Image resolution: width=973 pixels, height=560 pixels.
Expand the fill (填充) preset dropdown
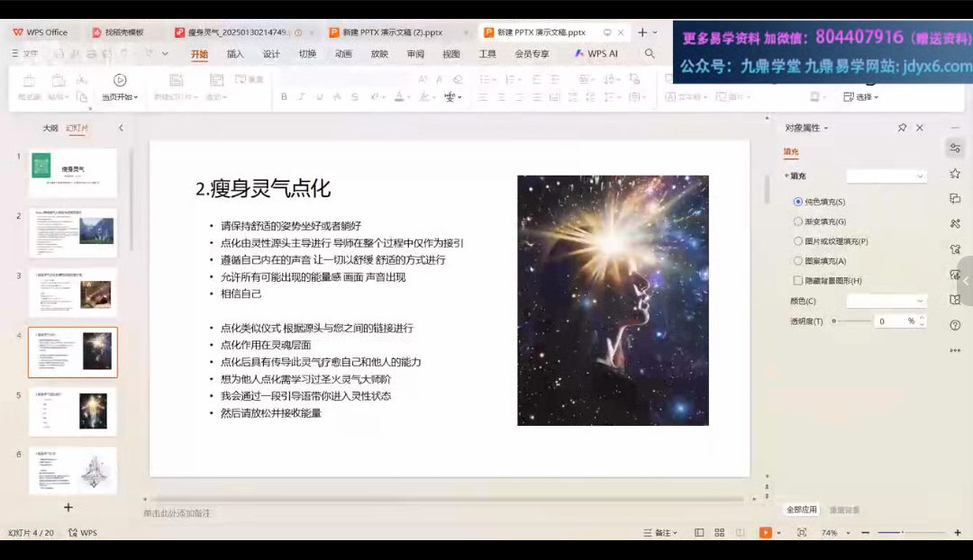(886, 176)
